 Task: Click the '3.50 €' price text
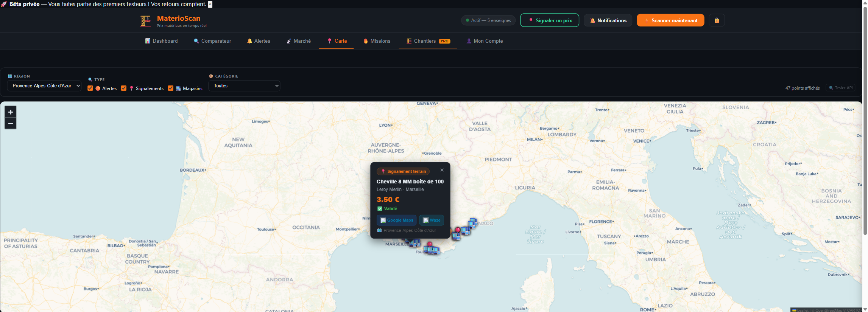[388, 199]
